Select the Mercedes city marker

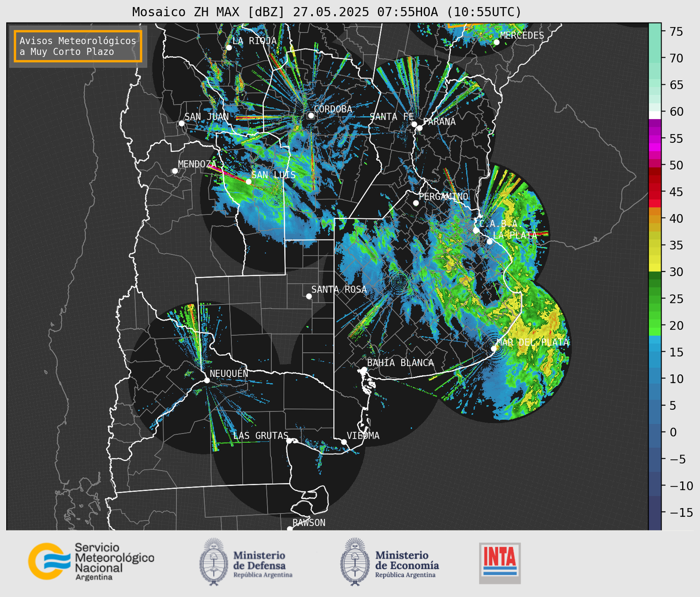pos(496,42)
